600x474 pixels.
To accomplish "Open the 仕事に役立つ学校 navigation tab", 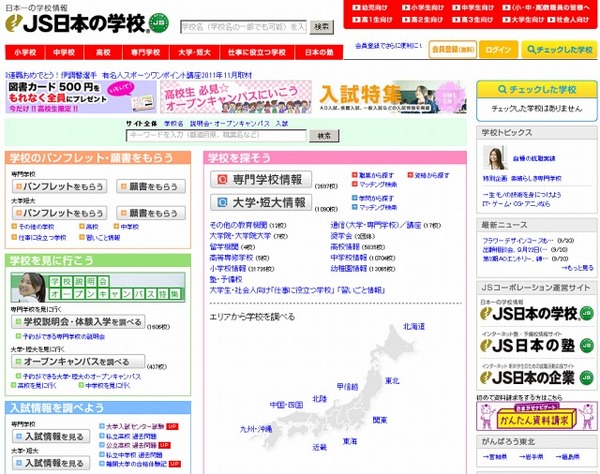I will coord(257,52).
